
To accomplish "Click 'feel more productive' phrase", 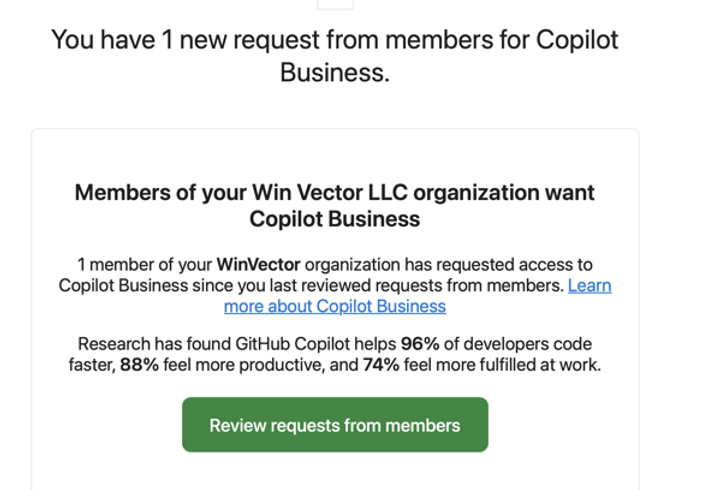I will (245, 365).
